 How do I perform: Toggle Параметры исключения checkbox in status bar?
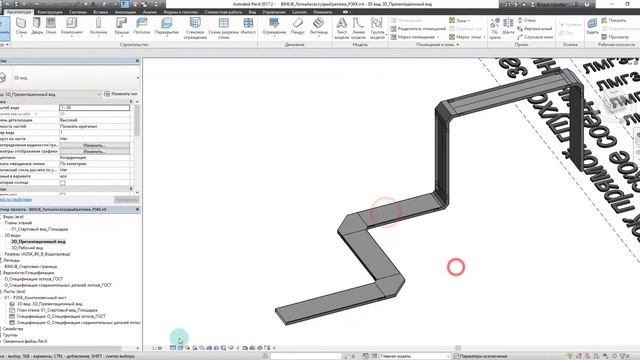click(457, 356)
